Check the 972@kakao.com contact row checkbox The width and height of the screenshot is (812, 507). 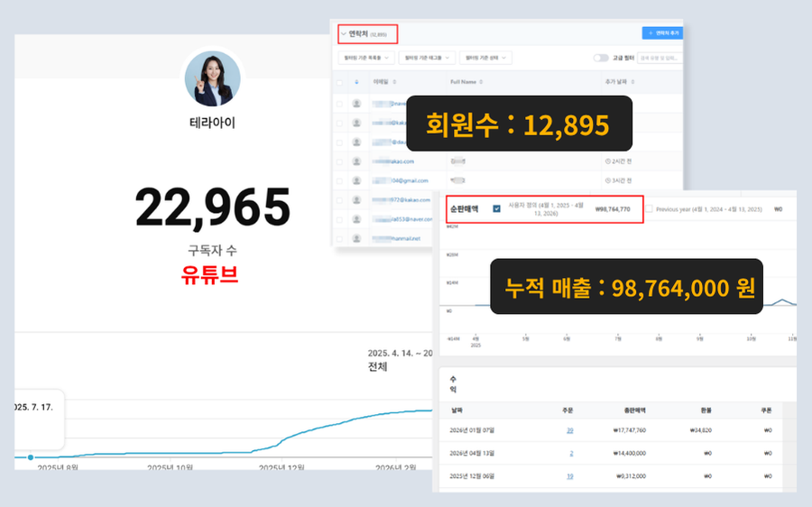pyautogui.click(x=340, y=200)
